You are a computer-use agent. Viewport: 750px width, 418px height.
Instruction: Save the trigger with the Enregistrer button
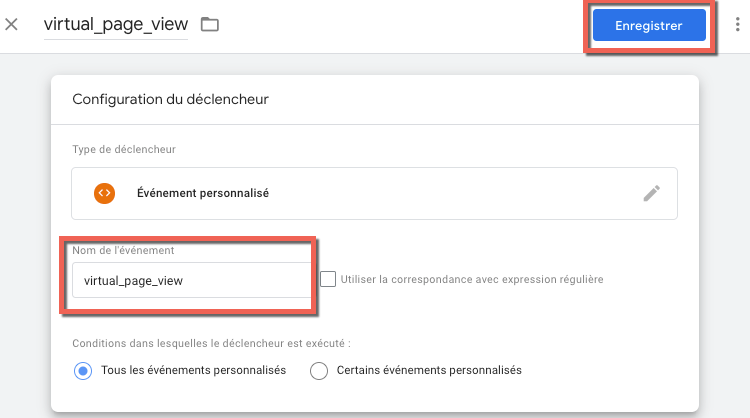point(649,26)
